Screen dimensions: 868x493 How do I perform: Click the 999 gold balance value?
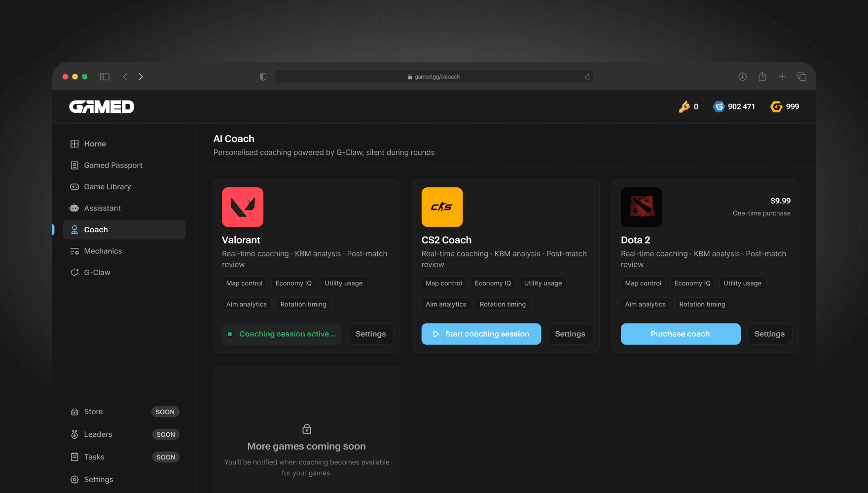[793, 106]
